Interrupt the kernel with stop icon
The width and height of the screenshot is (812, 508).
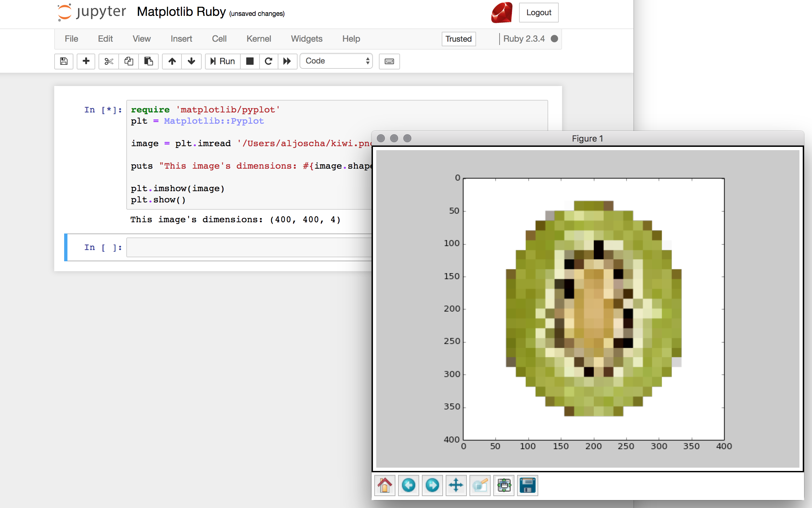pos(250,61)
